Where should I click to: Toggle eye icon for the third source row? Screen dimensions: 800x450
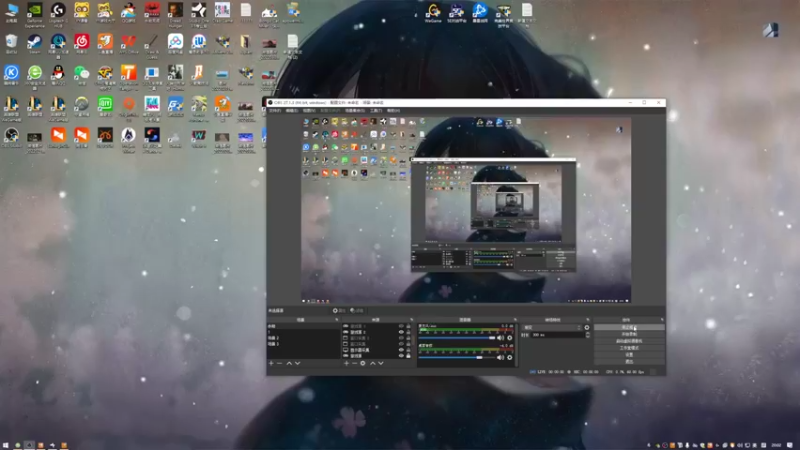[401, 338]
